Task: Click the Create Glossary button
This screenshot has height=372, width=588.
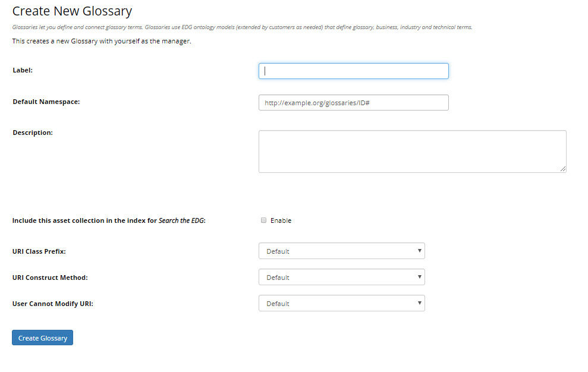Action: tap(42, 338)
